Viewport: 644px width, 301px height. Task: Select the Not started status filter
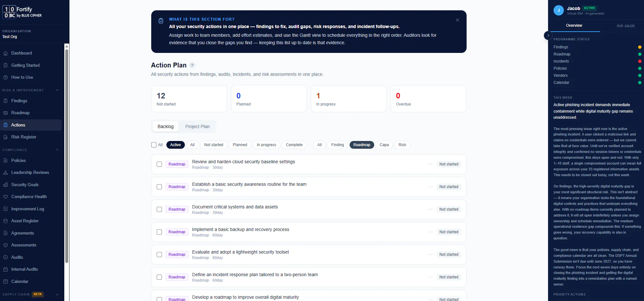coord(214,145)
